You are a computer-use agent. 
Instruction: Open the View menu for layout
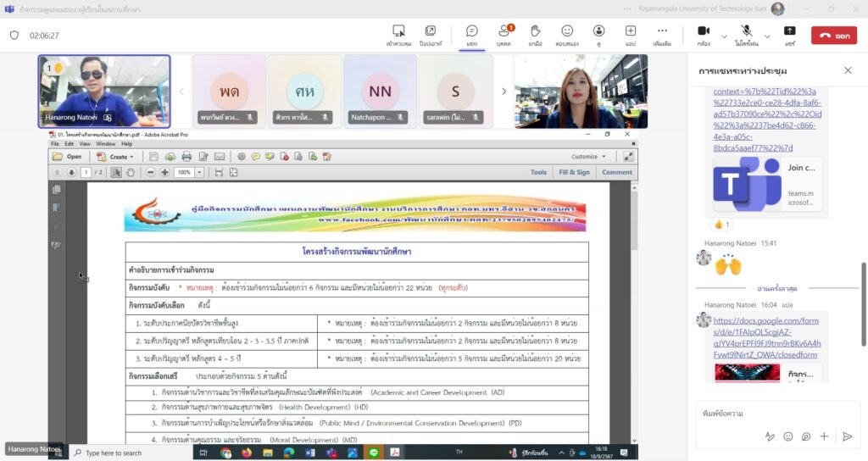click(598, 35)
